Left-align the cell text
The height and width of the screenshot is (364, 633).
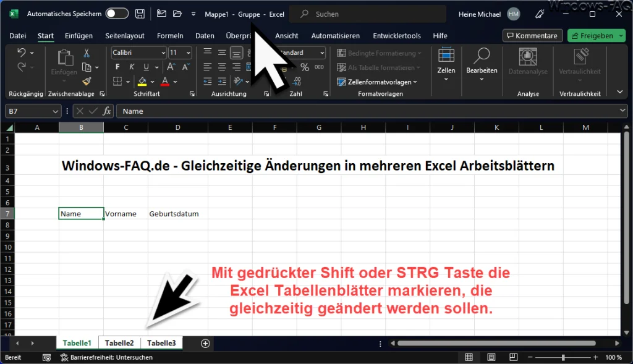[x=208, y=67]
